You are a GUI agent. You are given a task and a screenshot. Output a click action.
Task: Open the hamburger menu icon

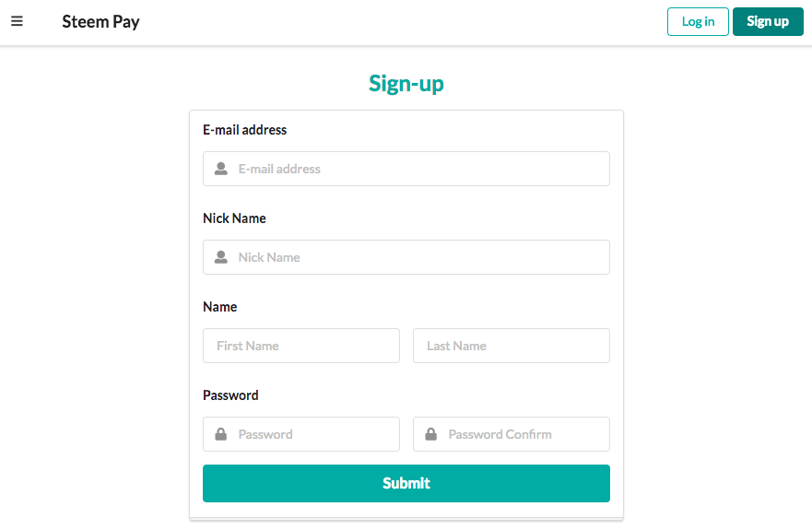pyautogui.click(x=17, y=21)
